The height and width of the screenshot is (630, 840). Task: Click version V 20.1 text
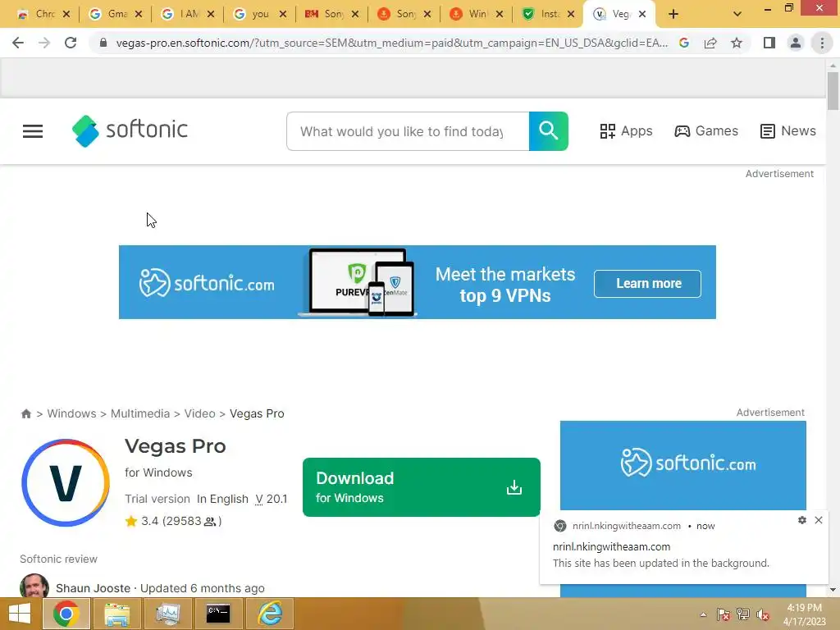pos(271,499)
